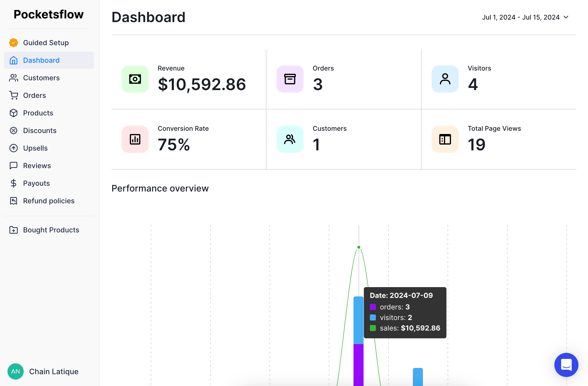This screenshot has width=588, height=386.
Task: Click the blue visitors swatch in tooltip
Action: click(373, 317)
